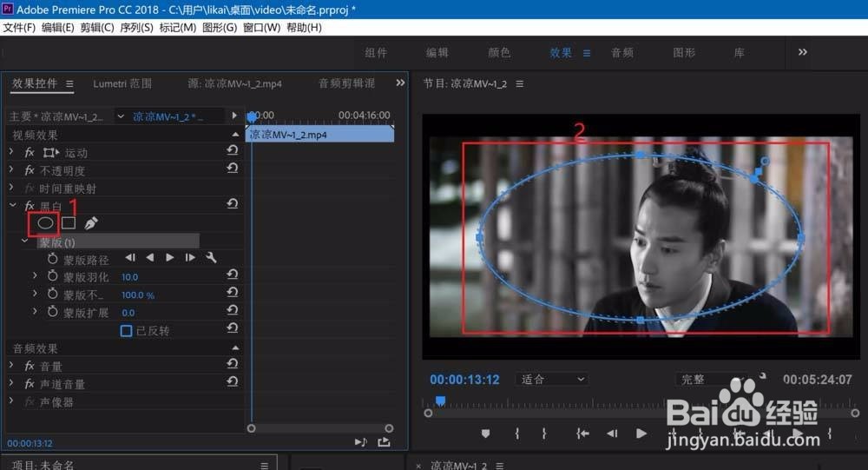Track selected mask forward one frame
Screen dimensions: 868x470
pos(190,257)
